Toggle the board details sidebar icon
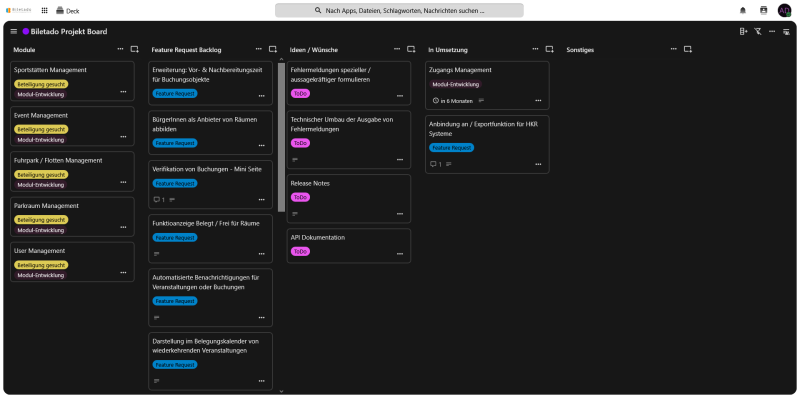The width and height of the screenshot is (800, 398). (786, 32)
